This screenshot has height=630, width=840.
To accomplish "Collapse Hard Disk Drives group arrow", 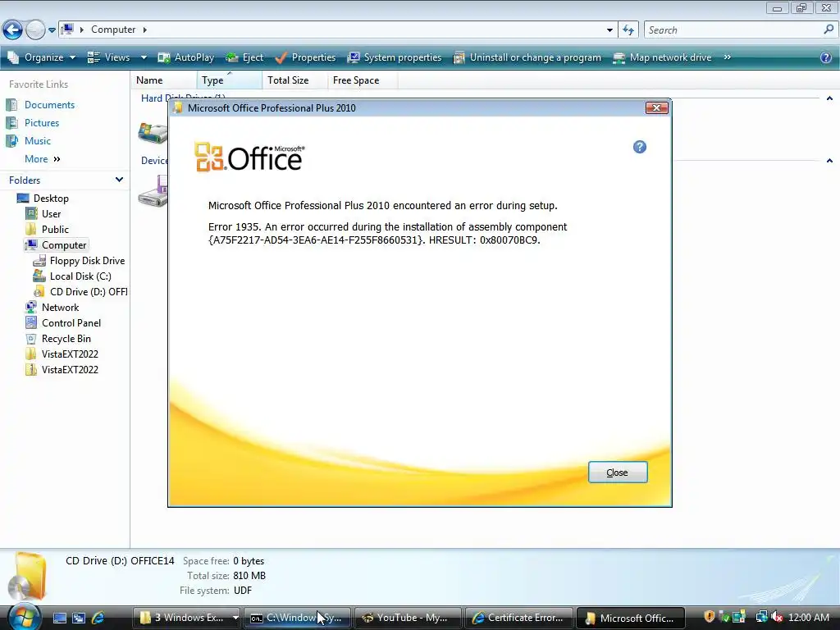I will [829, 98].
